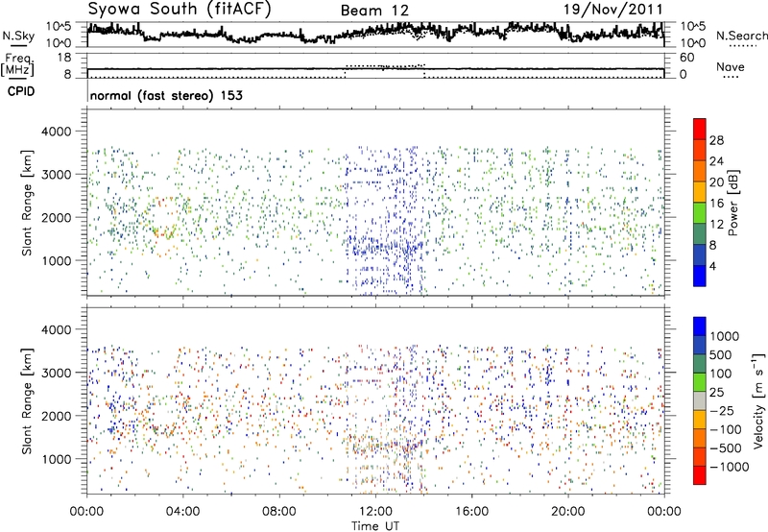Click the 'Nave' legend label
Viewport: 768px width, 532px height.
pyautogui.click(x=731, y=67)
